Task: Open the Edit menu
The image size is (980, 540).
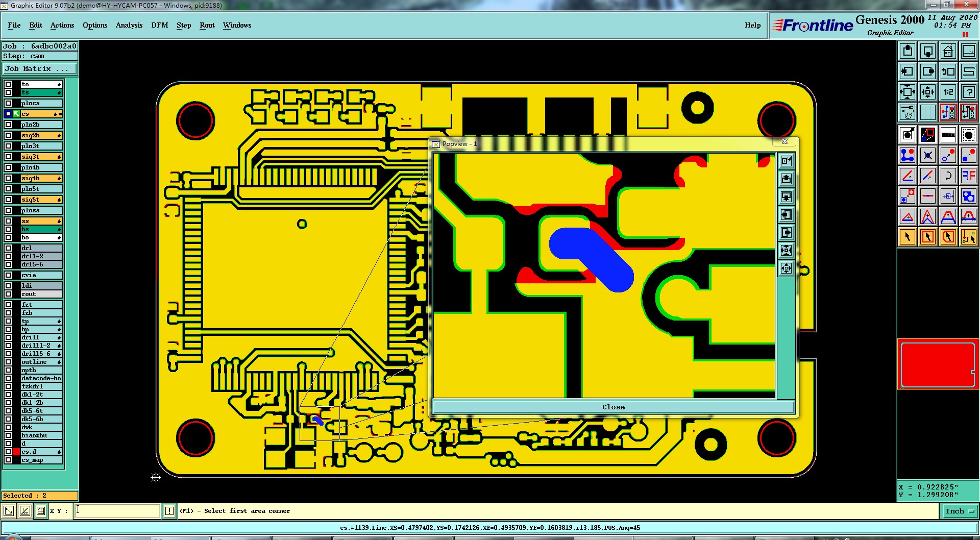Action: [x=36, y=25]
